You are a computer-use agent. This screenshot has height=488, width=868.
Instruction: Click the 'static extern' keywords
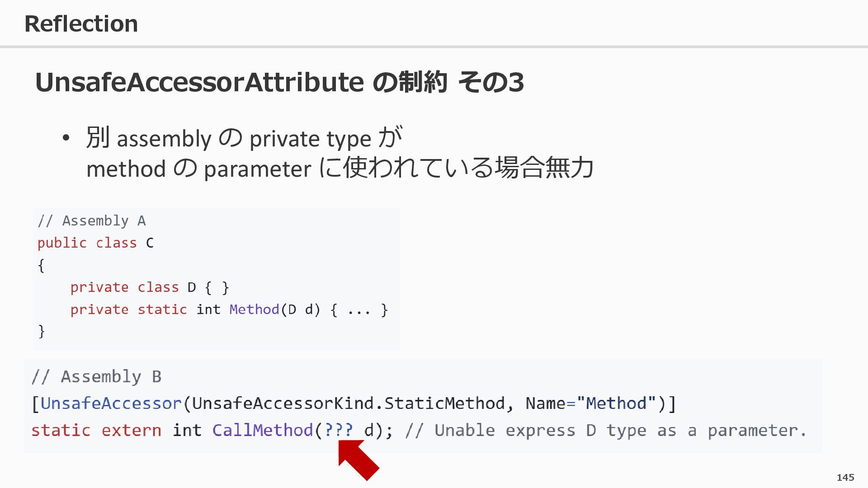pos(96,430)
